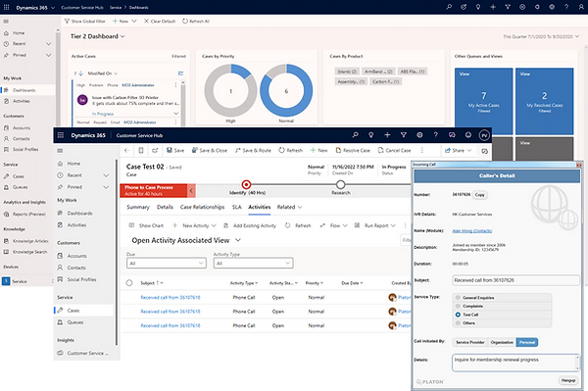This screenshot has width=588, height=391.
Task: Open My Active Cases tile on dashboard
Action: click(x=483, y=101)
